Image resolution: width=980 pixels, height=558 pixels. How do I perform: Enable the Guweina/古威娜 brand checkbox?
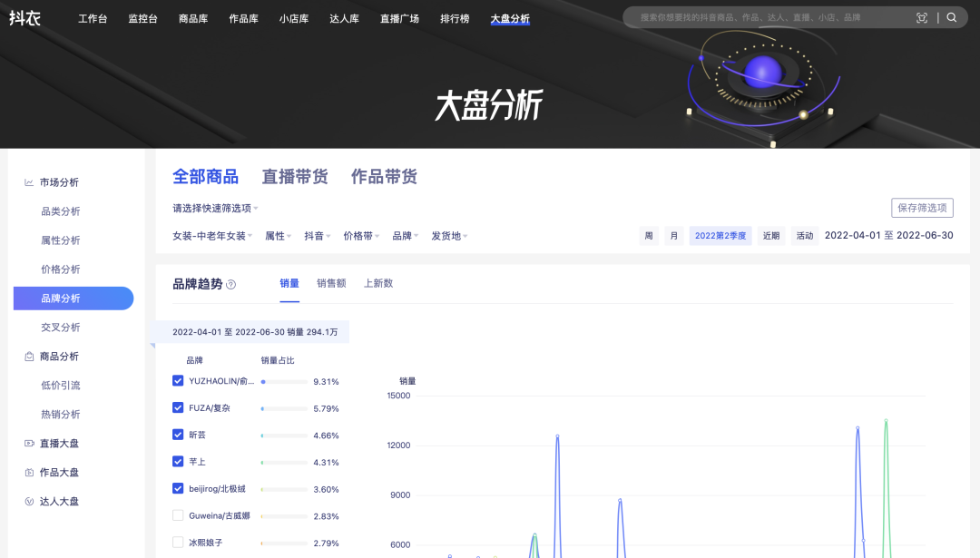point(178,515)
